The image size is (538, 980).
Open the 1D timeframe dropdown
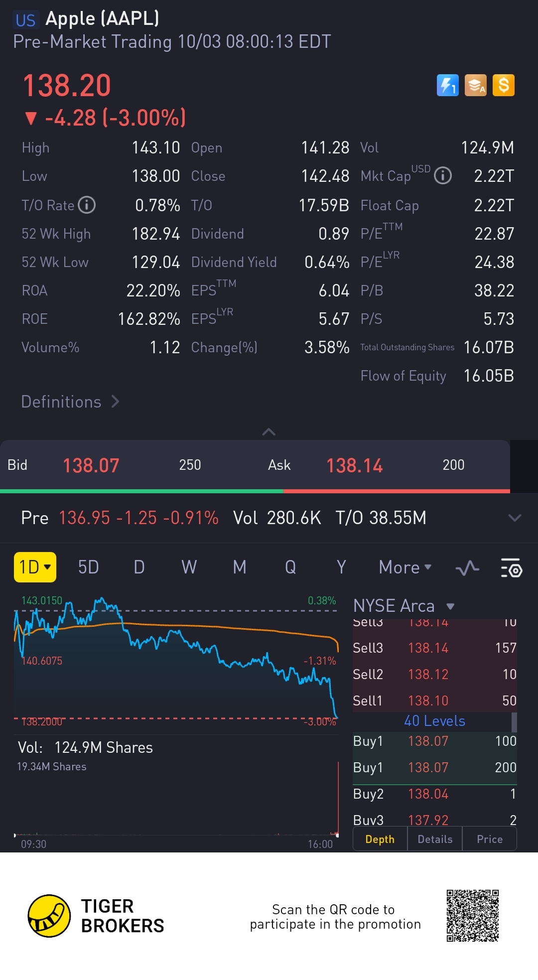35,567
